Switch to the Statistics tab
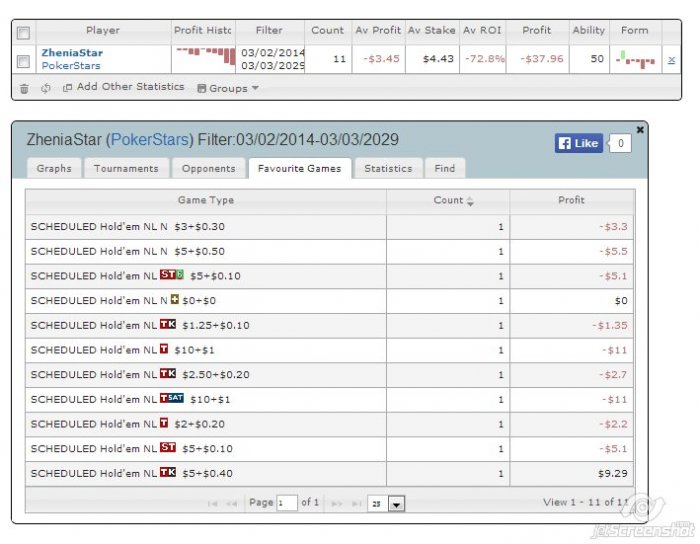700x544 pixels. click(388, 168)
